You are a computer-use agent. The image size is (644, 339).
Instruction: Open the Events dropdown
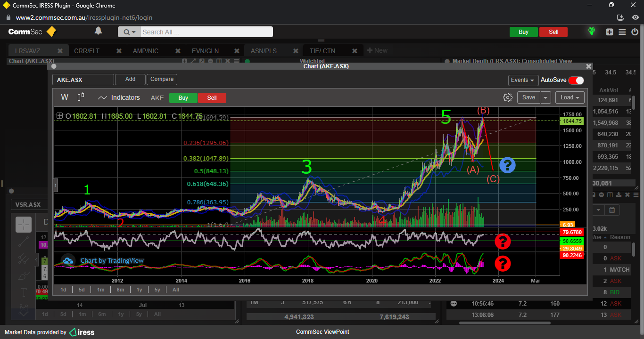click(x=523, y=81)
